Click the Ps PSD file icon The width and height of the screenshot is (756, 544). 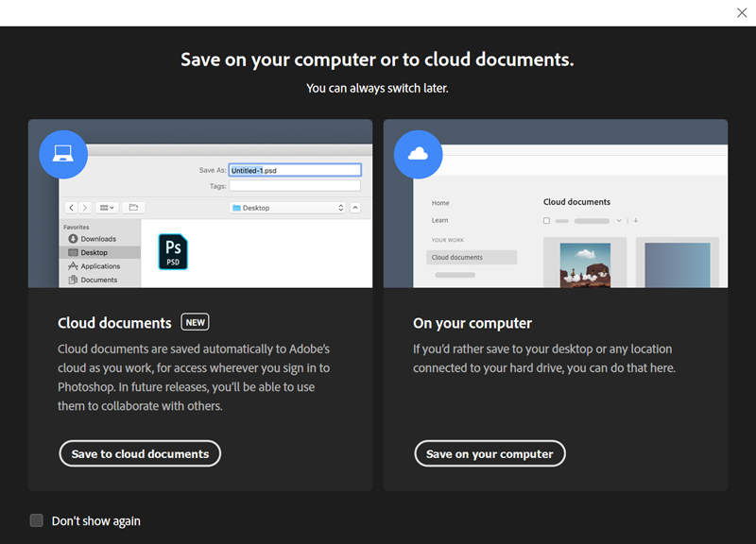tap(173, 251)
